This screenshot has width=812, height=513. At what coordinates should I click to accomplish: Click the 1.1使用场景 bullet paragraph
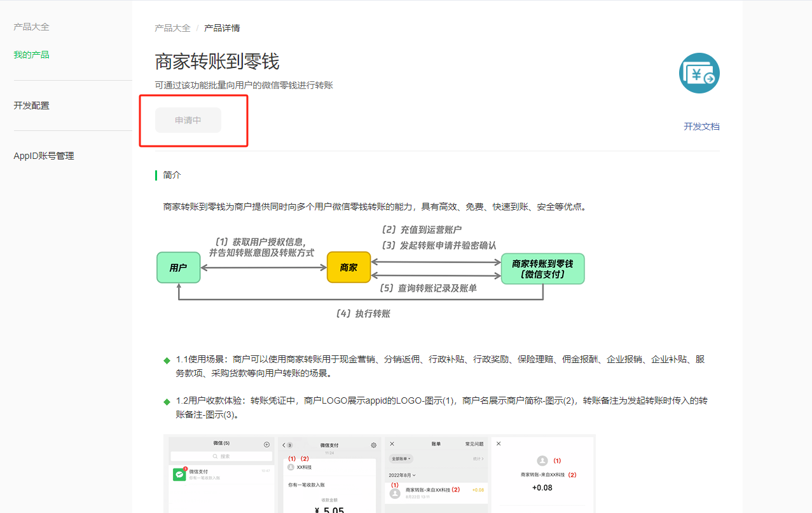(x=440, y=366)
